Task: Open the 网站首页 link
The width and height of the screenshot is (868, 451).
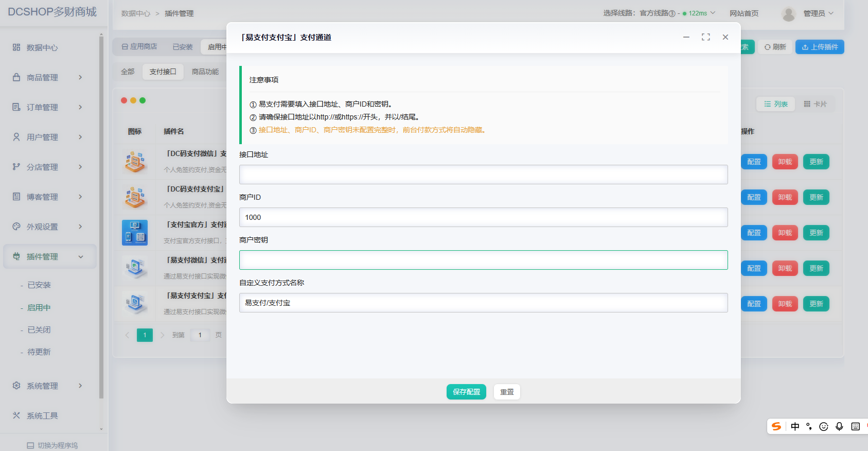Action: (744, 13)
